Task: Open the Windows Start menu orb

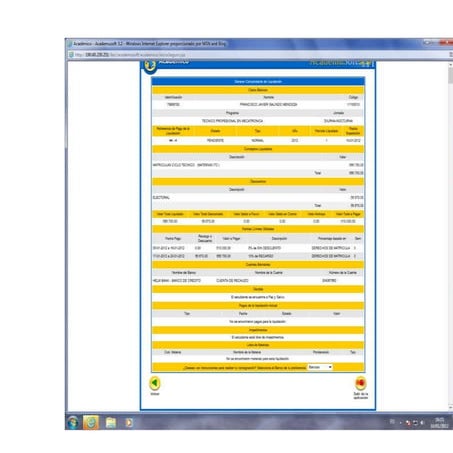Action: pos(73,422)
